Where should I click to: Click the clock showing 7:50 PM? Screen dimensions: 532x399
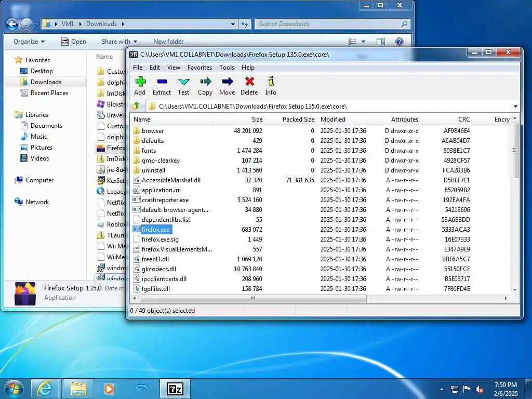point(506,385)
